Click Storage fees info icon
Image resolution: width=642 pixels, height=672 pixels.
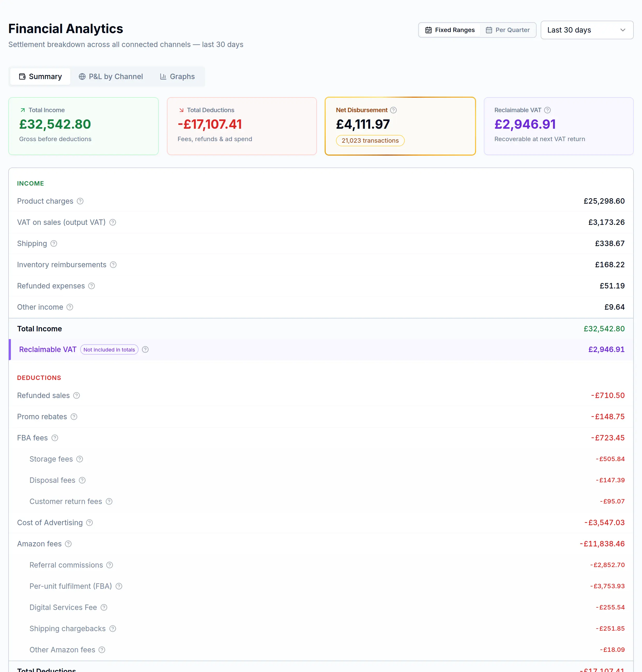[80, 459]
